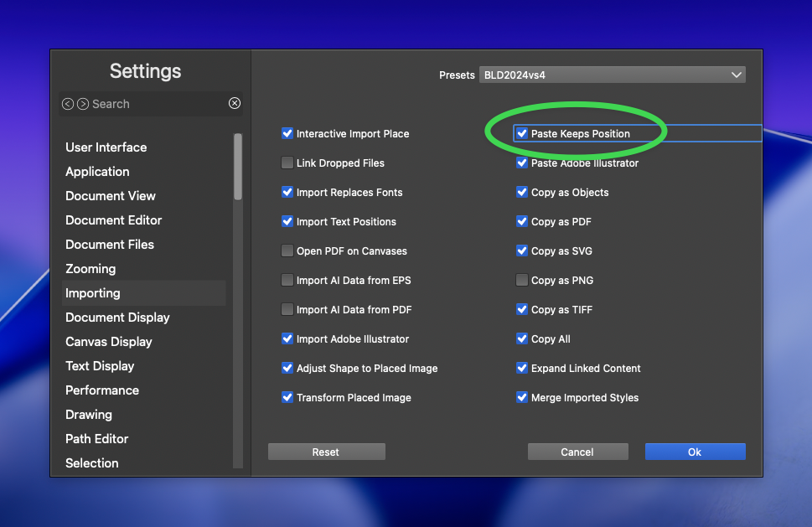Click the sidebar category list scrollbar
Screen dimensions: 812x527
tap(238, 168)
